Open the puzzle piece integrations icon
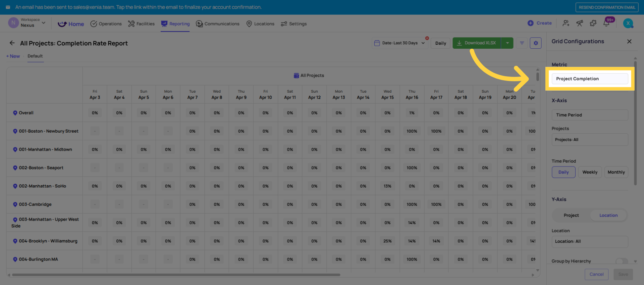This screenshot has width=644, height=285. pos(593,23)
